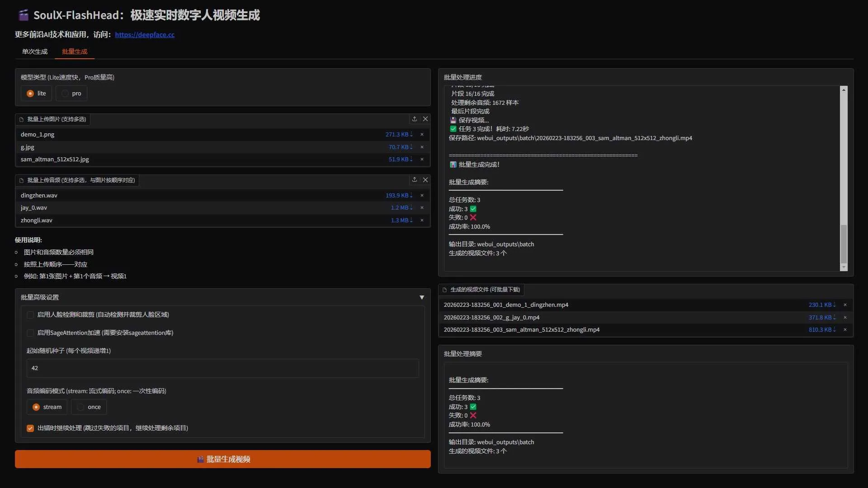The height and width of the screenshot is (488, 868).
Task: Click the upload icon in the 批量上传音频 panel
Action: [x=415, y=180]
